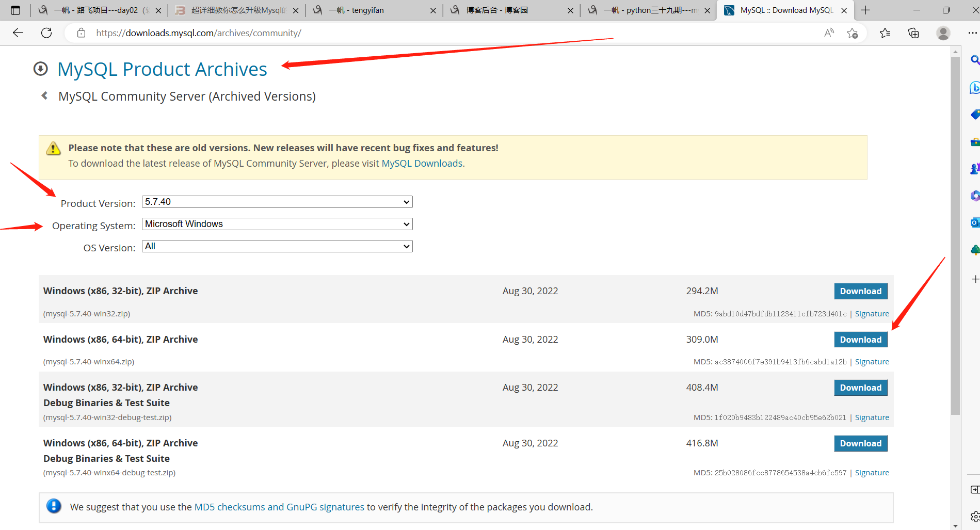Click the file name (mysql-5.7.40-win32.zip)

[87, 314]
